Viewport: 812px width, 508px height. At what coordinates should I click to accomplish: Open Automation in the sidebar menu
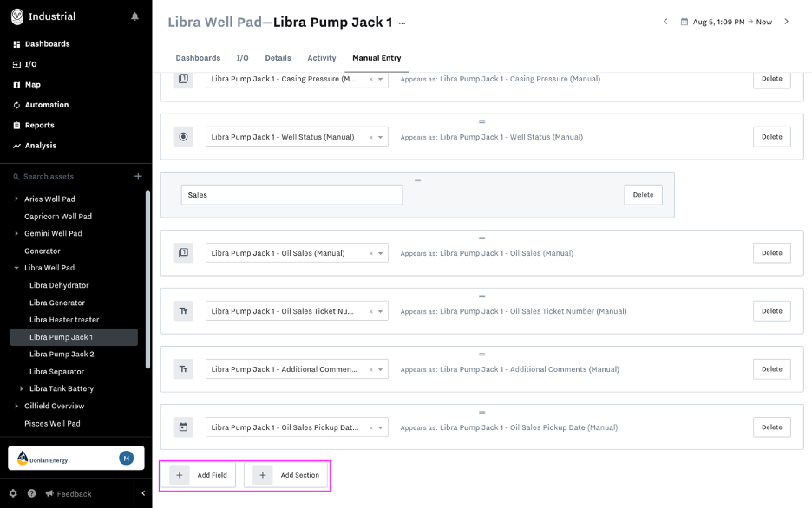(x=47, y=105)
